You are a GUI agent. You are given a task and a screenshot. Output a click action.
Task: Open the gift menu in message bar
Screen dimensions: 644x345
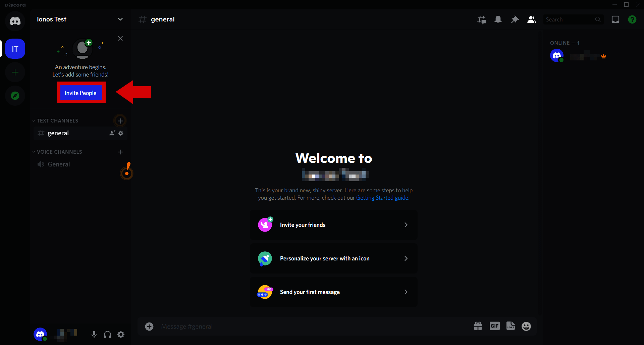pos(478,326)
